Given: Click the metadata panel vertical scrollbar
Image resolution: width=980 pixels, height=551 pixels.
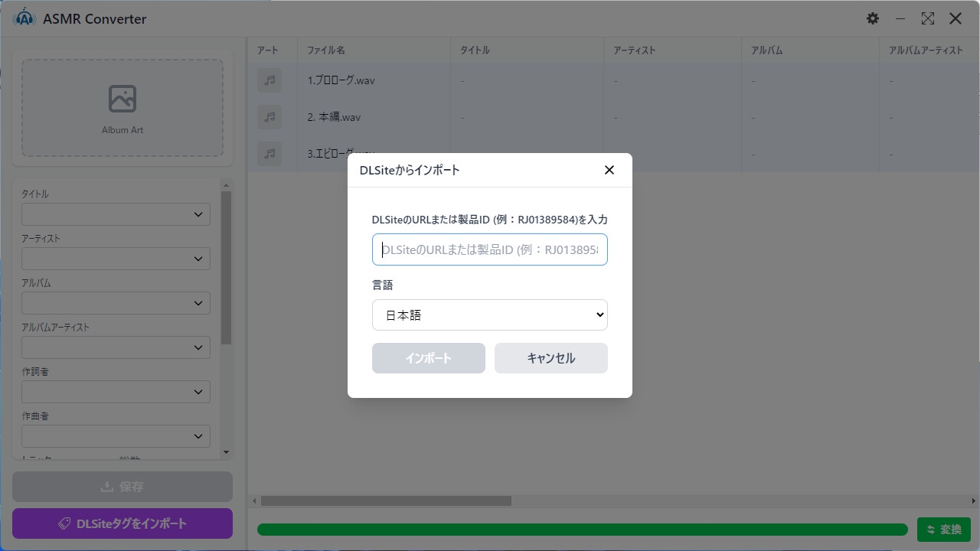Looking at the screenshot, I should click(x=226, y=268).
